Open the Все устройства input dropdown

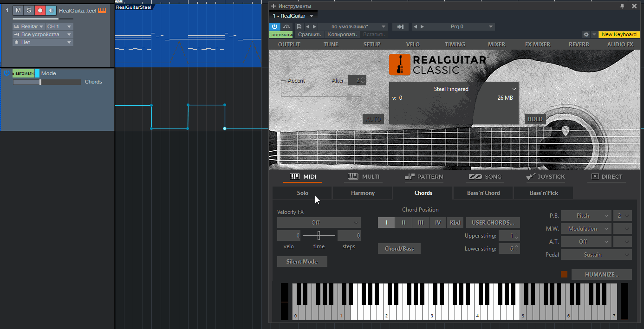coord(43,34)
